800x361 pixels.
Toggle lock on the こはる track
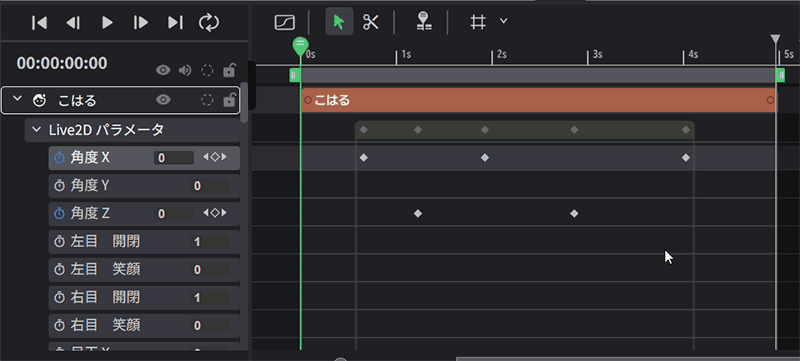(230, 100)
